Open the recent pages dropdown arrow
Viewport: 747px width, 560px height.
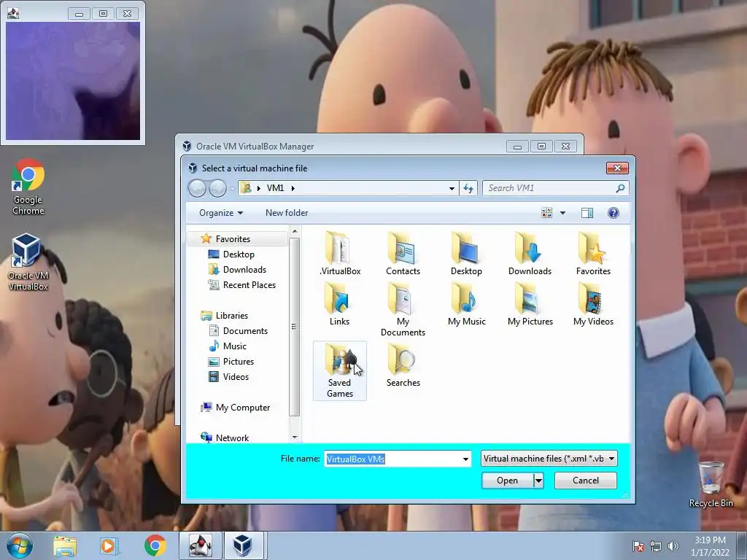[x=232, y=189]
